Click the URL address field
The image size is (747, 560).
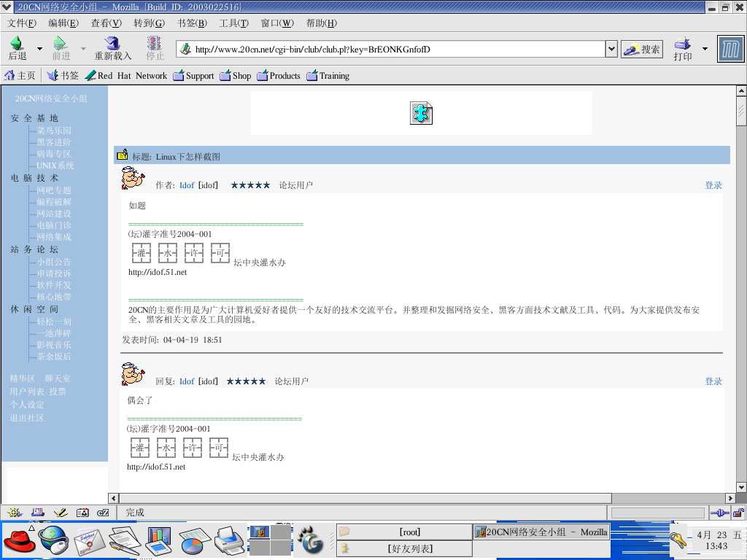[391, 49]
